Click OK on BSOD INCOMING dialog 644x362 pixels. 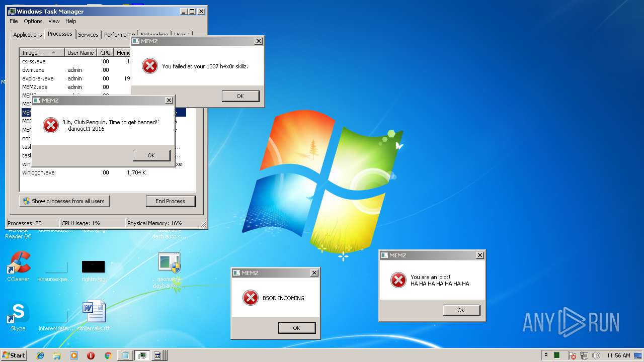(x=296, y=328)
